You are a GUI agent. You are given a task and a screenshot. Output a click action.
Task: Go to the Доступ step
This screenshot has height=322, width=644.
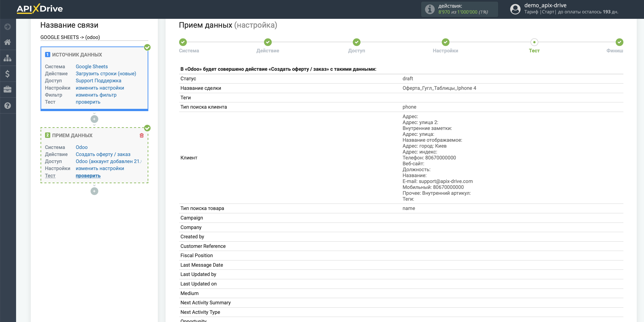tap(356, 42)
